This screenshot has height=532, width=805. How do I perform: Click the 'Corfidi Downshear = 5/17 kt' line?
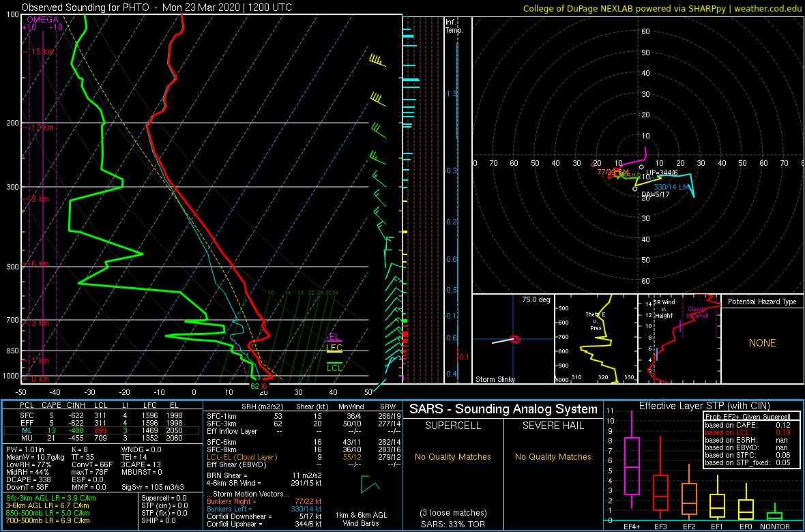point(263,516)
